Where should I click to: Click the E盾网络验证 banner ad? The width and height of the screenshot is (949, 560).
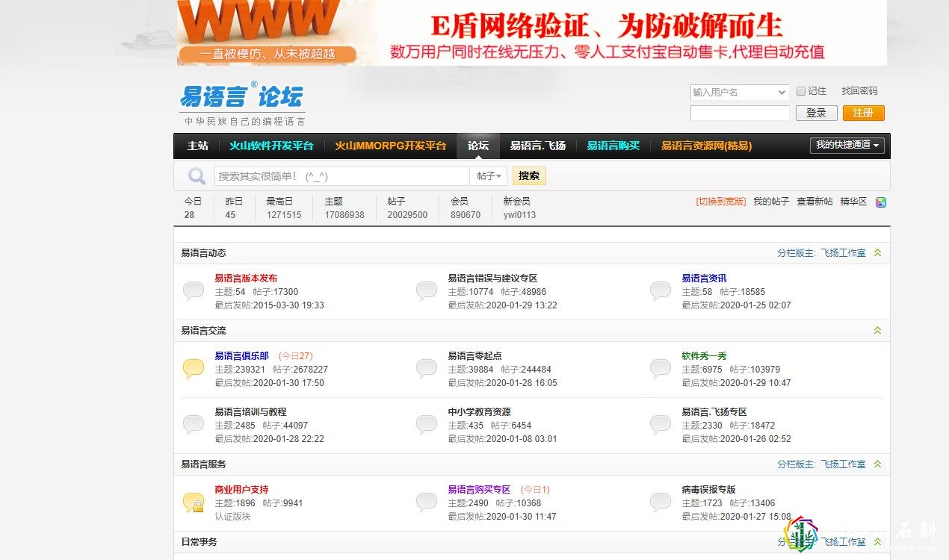(532, 32)
